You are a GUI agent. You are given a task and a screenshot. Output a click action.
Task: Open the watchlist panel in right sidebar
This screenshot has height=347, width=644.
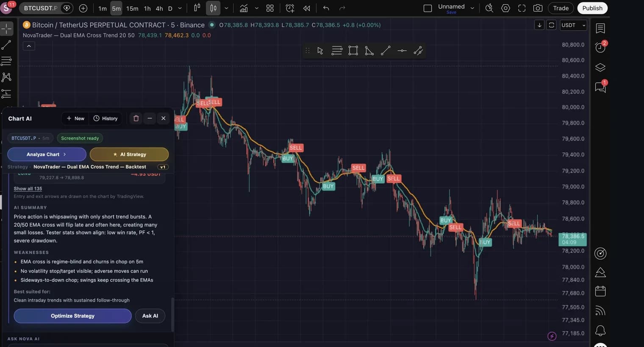[x=600, y=28]
